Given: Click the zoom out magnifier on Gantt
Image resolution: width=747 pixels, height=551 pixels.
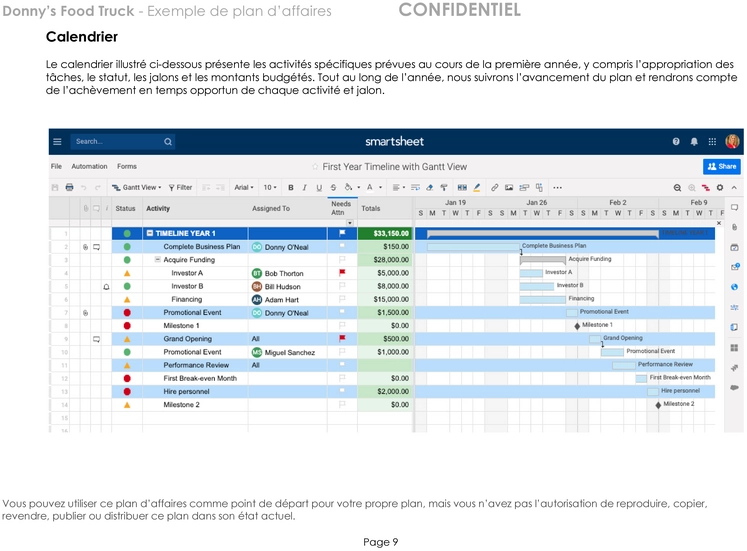Looking at the screenshot, I should [677, 188].
